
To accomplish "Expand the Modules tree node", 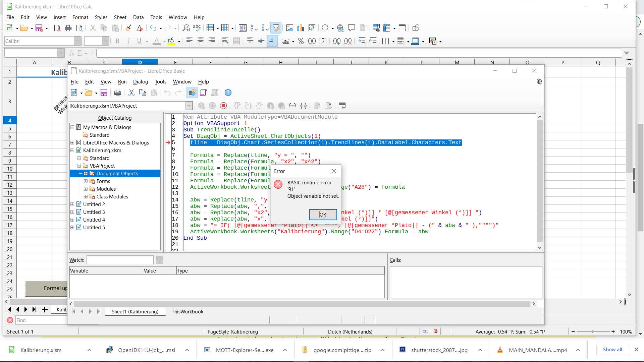I will 86,189.
